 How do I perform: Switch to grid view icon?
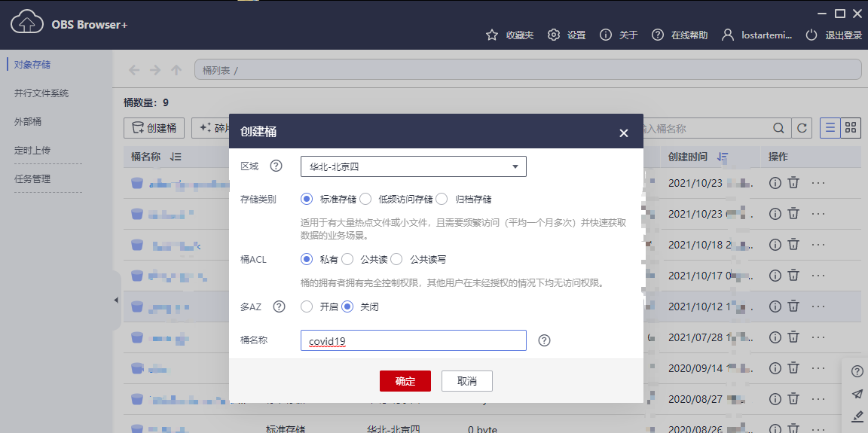click(x=851, y=128)
